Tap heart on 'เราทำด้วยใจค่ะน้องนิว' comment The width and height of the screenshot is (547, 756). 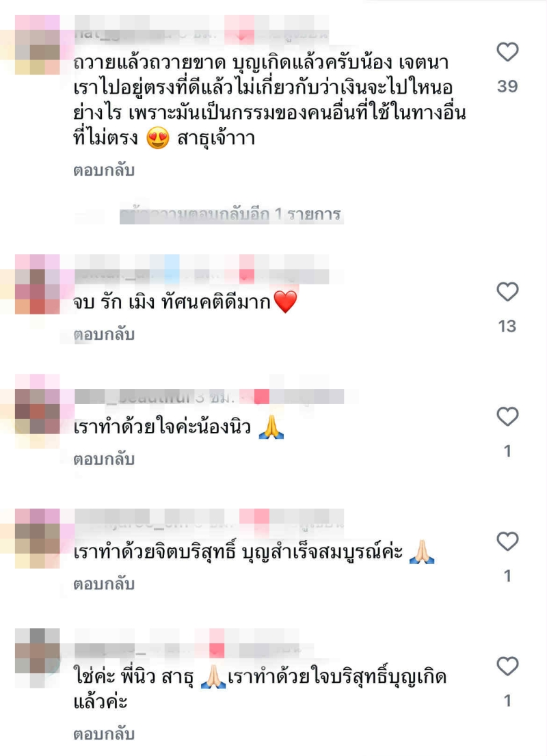pyautogui.click(x=507, y=416)
